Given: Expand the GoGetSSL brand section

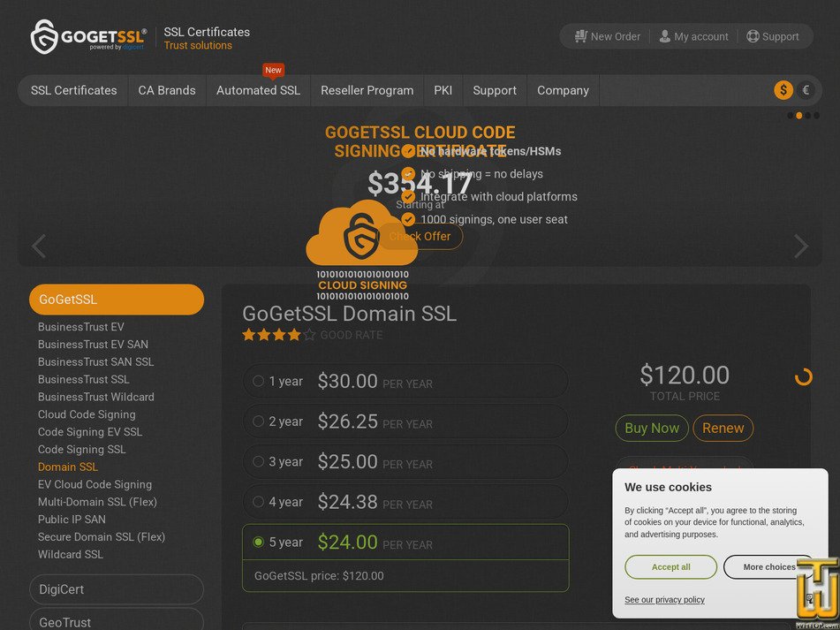Looking at the screenshot, I should point(117,300).
